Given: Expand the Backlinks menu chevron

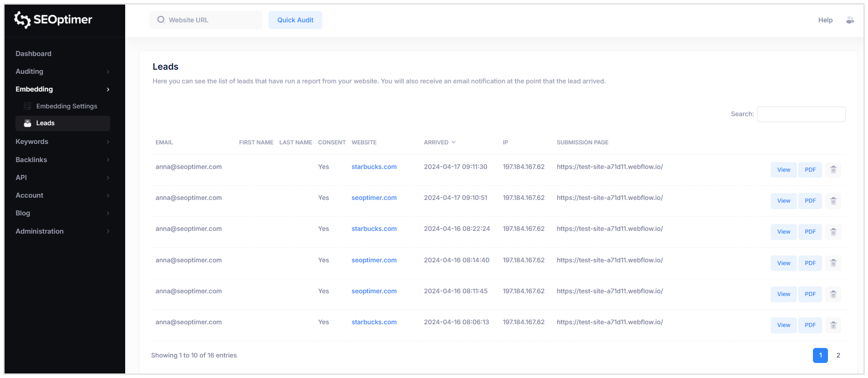Looking at the screenshot, I should point(108,160).
